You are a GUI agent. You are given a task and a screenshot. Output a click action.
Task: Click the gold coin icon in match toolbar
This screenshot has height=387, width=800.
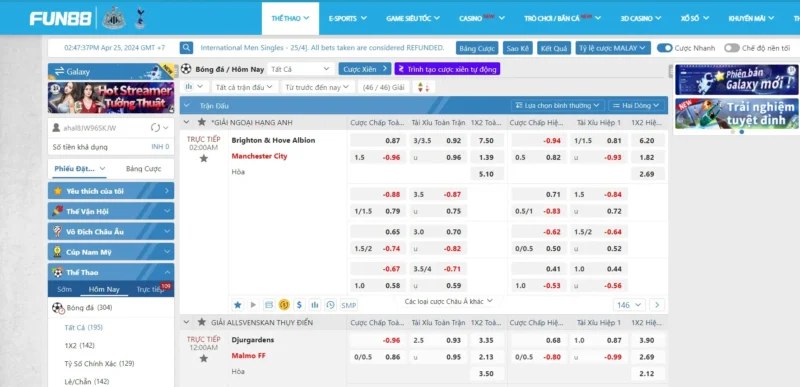[x=284, y=305]
